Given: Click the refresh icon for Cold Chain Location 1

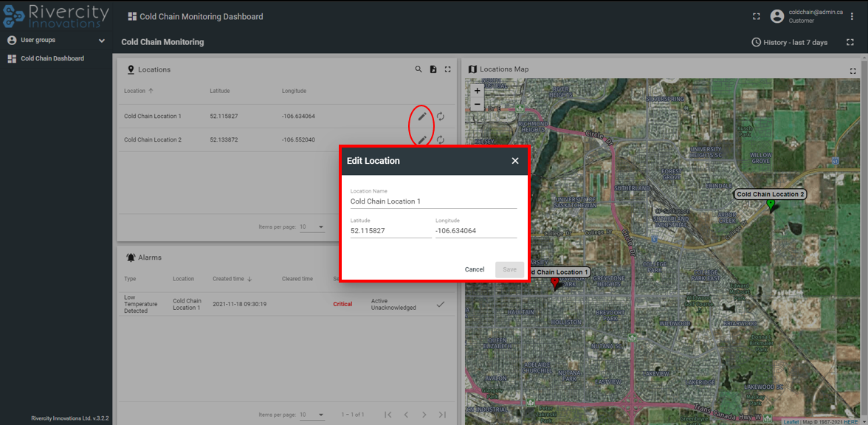Looking at the screenshot, I should tap(441, 117).
